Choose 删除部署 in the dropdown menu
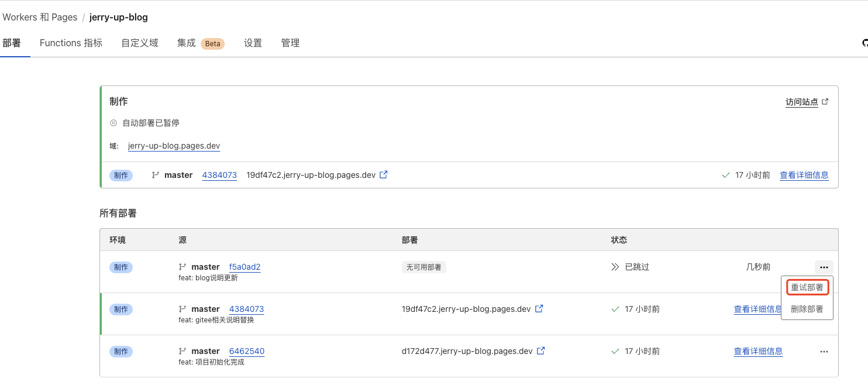The width and height of the screenshot is (868, 385). coord(807,309)
